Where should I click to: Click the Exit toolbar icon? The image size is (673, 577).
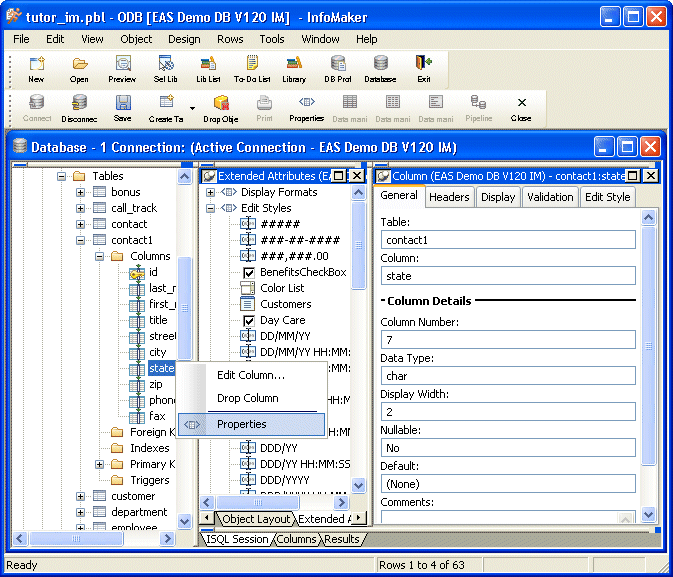[424, 69]
